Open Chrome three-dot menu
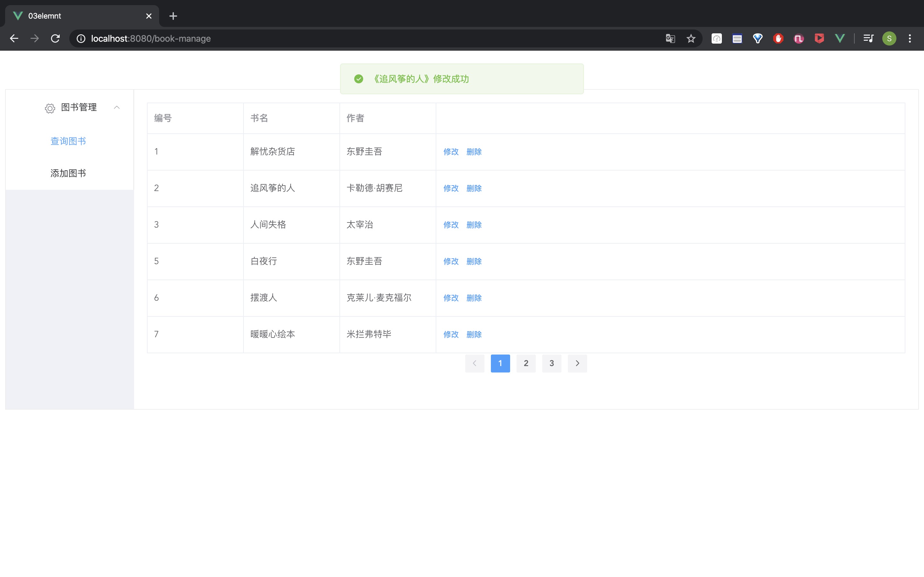924x577 pixels. click(910, 38)
